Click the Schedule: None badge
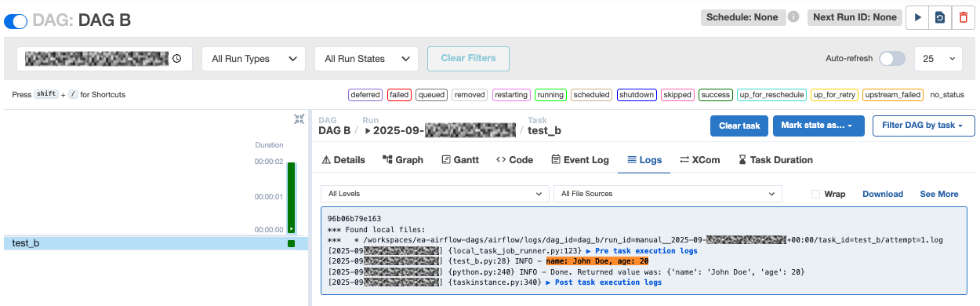The height and width of the screenshot is (306, 980). [742, 17]
